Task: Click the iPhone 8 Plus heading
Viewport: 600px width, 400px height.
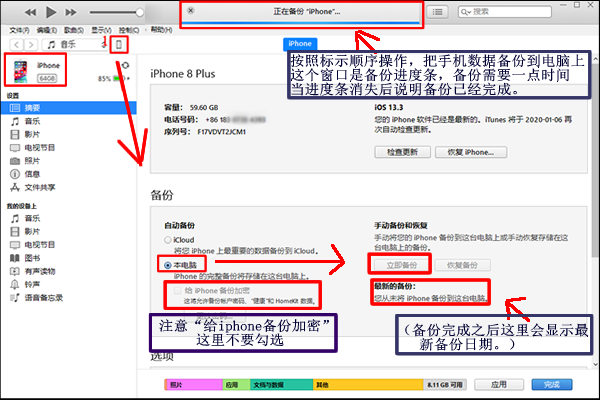Action: pyautogui.click(x=183, y=73)
